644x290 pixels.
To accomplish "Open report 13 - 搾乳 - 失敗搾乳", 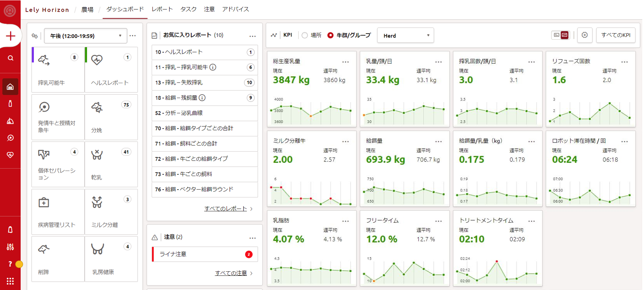I will (205, 83).
